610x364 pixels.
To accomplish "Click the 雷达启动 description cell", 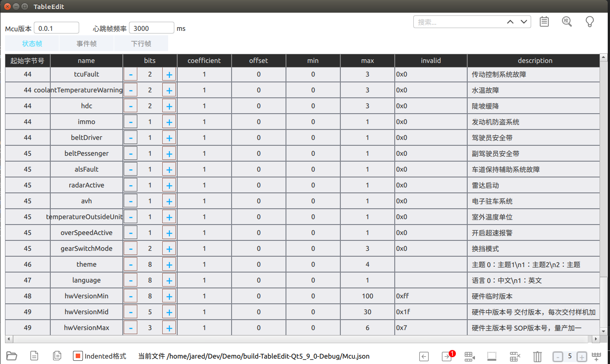I will tap(533, 185).
